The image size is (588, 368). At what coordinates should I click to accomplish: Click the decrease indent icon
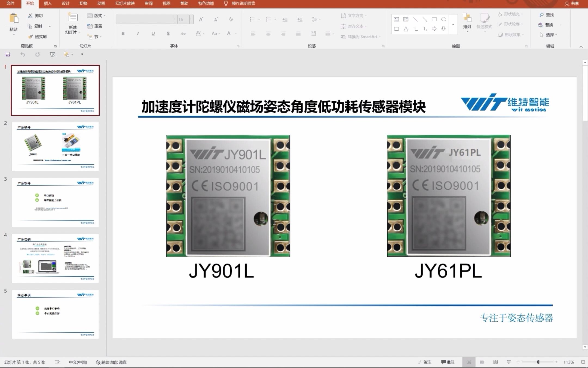click(x=285, y=19)
